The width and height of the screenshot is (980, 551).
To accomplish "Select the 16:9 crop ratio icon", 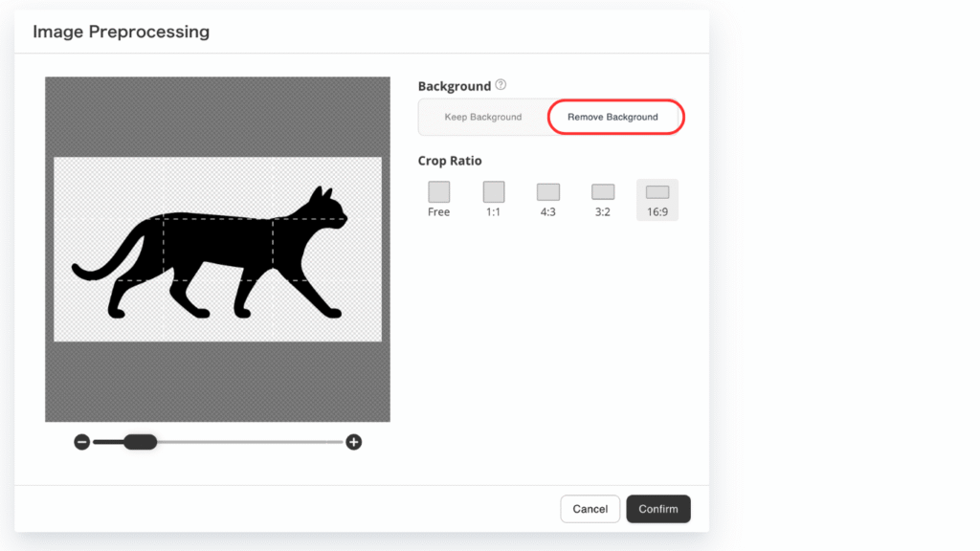I will pyautogui.click(x=657, y=192).
